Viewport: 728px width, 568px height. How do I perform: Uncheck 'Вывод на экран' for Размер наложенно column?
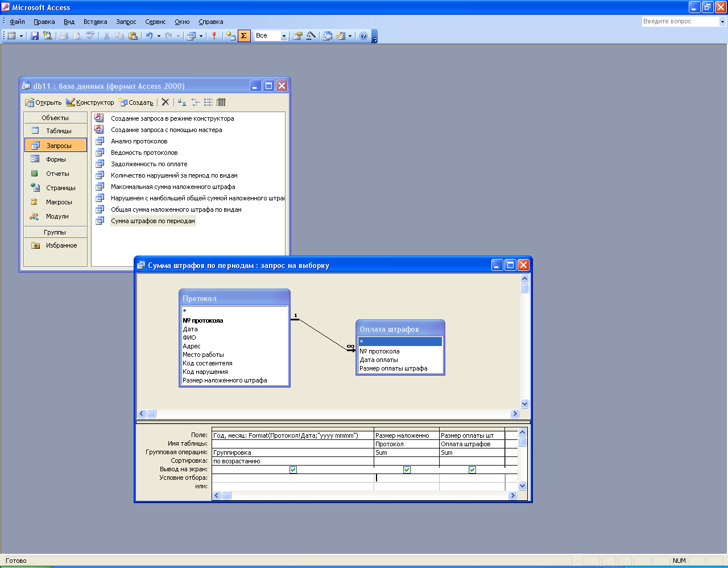coord(407,470)
